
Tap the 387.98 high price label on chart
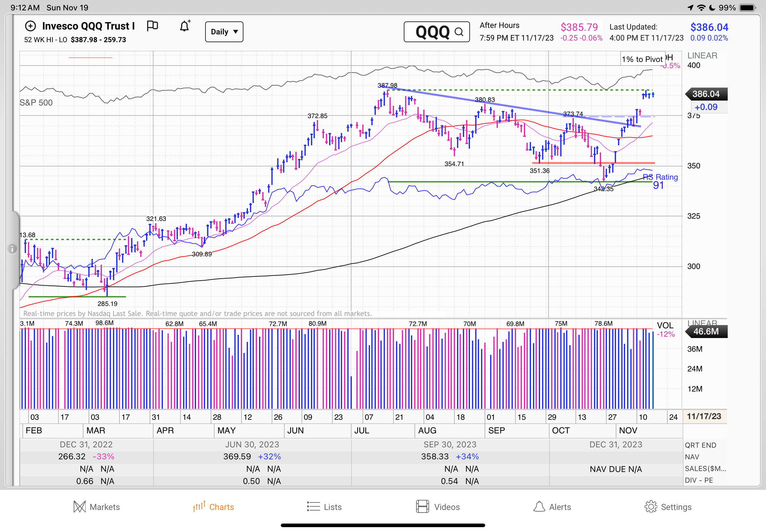click(x=387, y=85)
